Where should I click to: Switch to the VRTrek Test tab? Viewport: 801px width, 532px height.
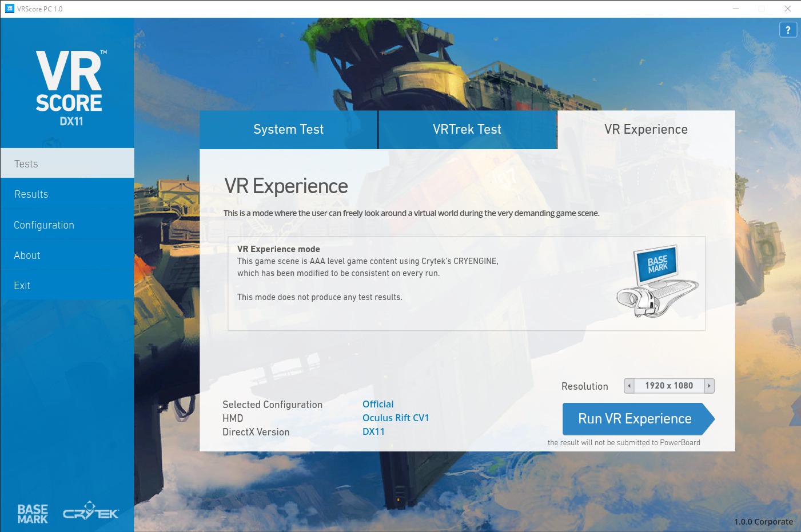pos(467,130)
